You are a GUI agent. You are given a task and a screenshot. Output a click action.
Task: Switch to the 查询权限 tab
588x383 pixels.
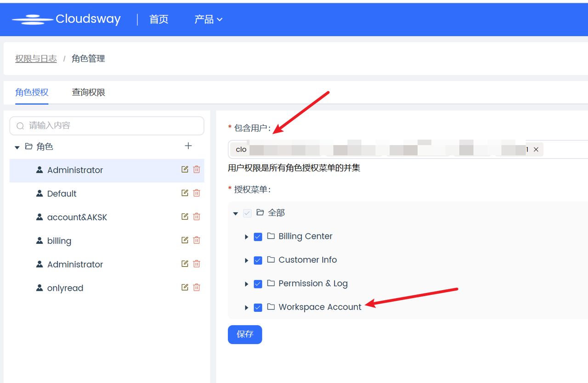(x=89, y=92)
